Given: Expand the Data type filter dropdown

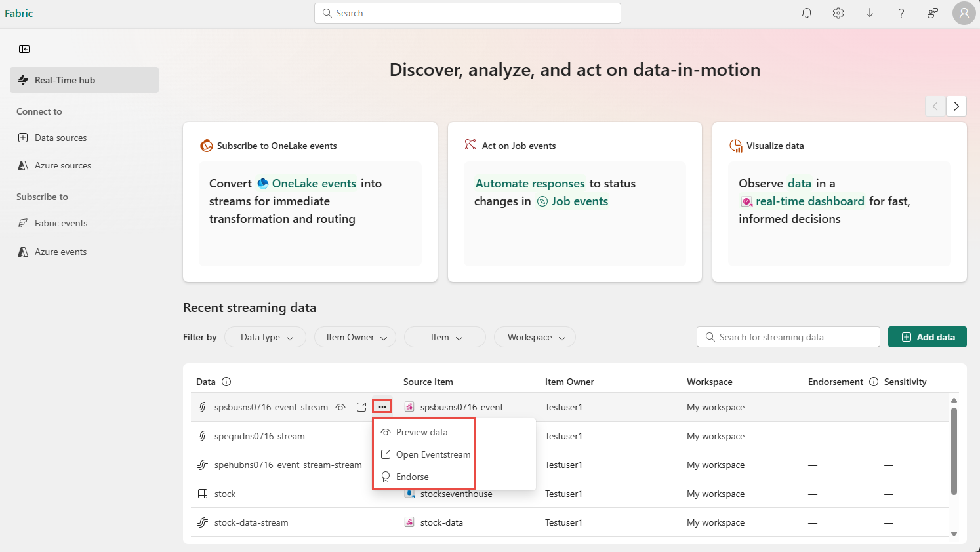Looking at the screenshot, I should tap(265, 337).
